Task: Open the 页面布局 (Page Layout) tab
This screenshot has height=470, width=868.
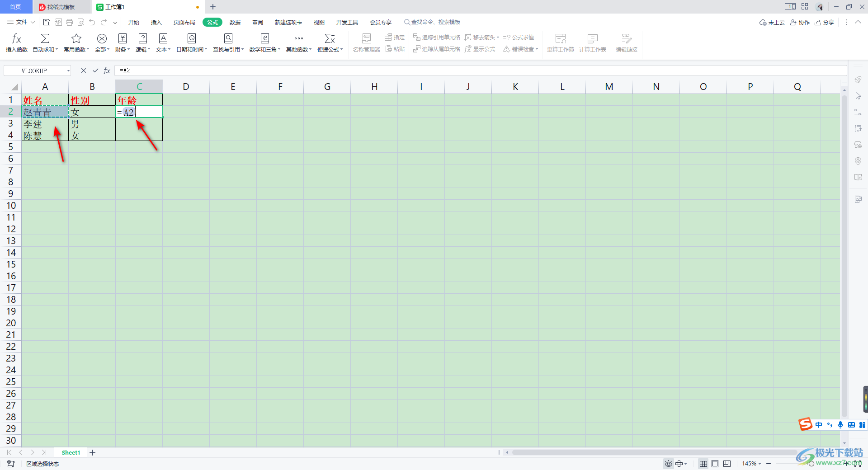Action: 184,22
